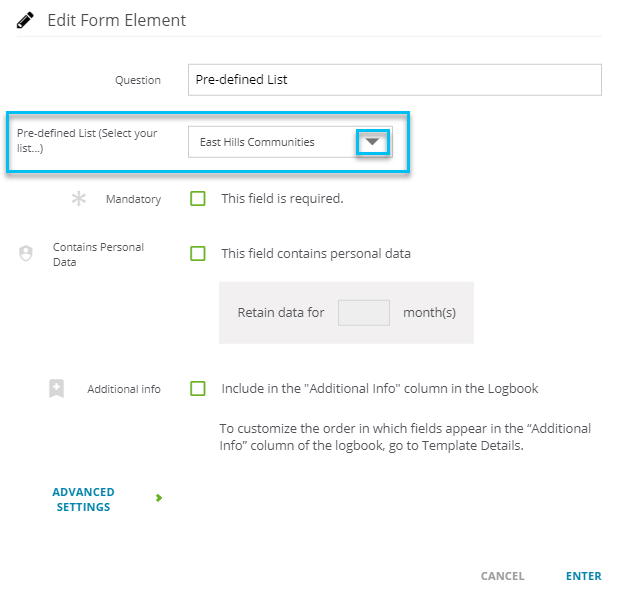This screenshot has height=599, width=620.
Task: Click the Mandatory asterisk icon
Action: pyautogui.click(x=79, y=198)
